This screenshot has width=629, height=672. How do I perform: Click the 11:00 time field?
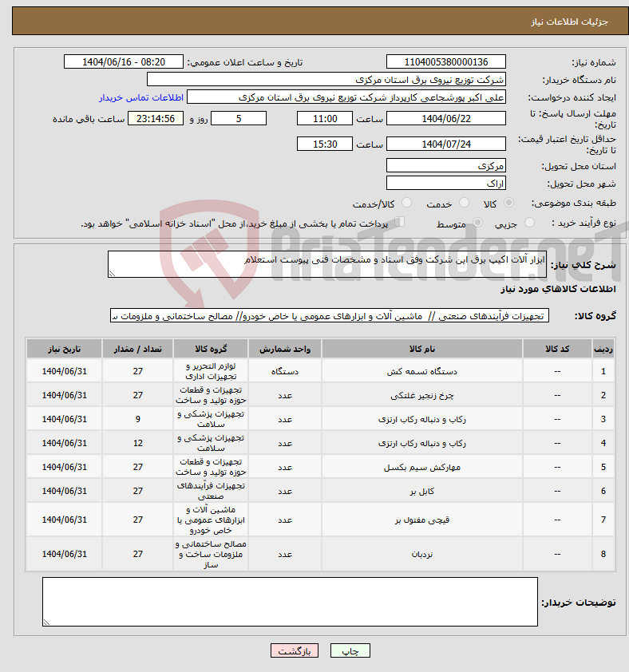pyautogui.click(x=325, y=119)
